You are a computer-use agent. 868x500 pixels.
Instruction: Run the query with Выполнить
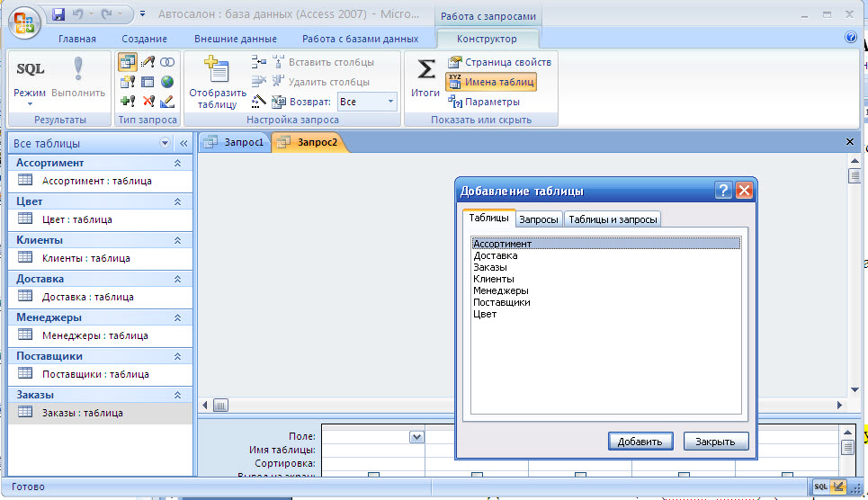click(78, 77)
